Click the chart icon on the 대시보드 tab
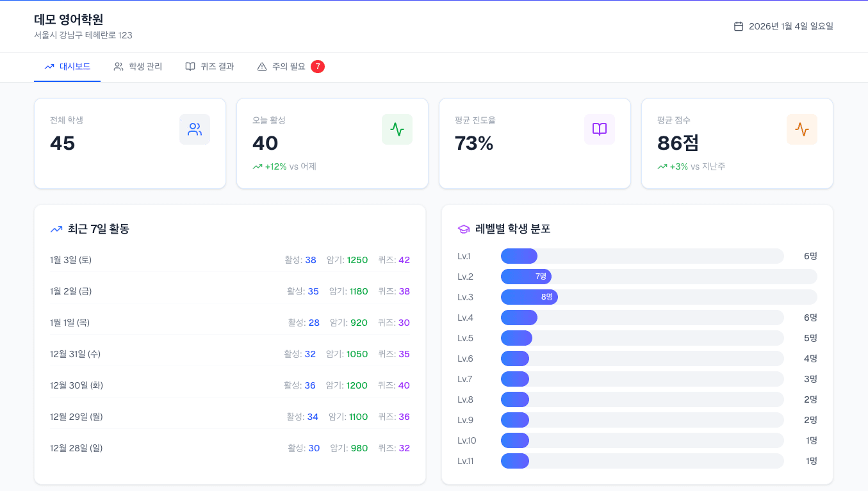868x491 pixels. [49, 67]
